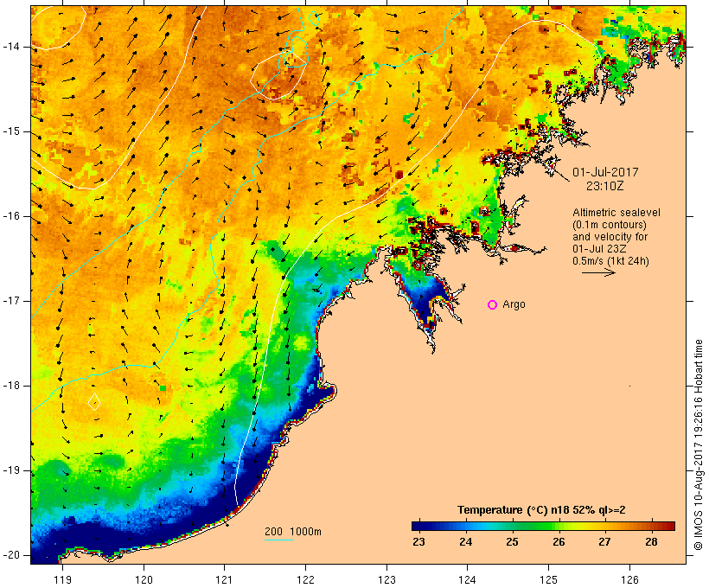Click the velocity scale reference arrow
This screenshot has width=709, height=588.
[598, 272]
